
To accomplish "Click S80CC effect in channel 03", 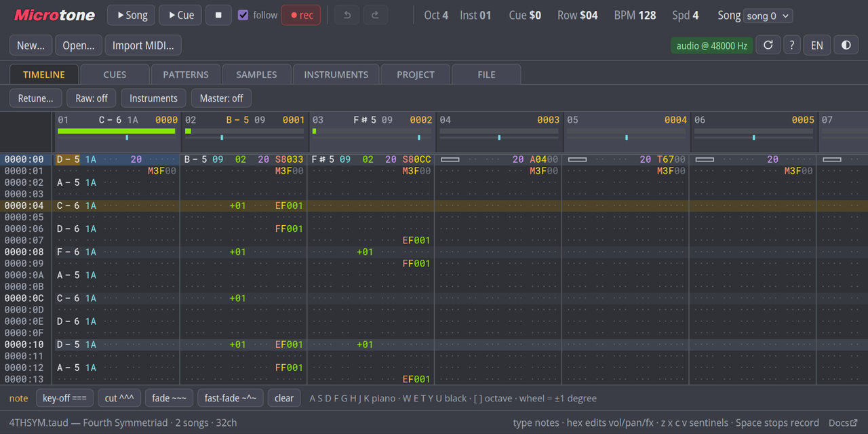I will coord(416,159).
